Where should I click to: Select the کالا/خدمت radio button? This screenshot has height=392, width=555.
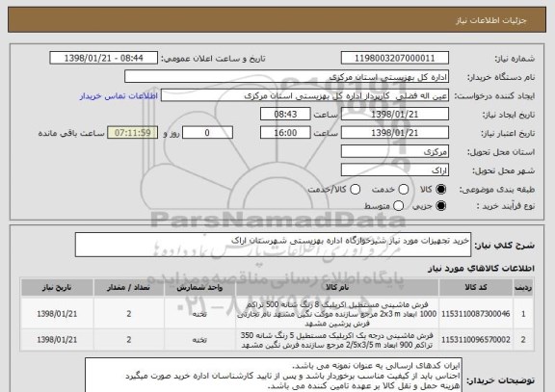(x=355, y=190)
